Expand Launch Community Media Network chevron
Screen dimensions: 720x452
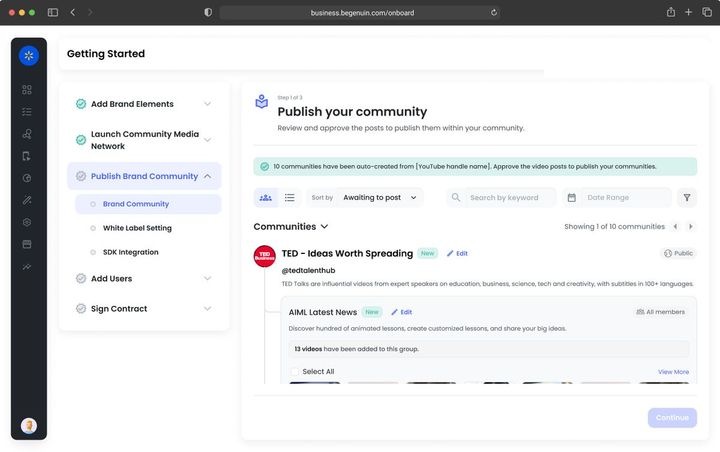pos(208,140)
